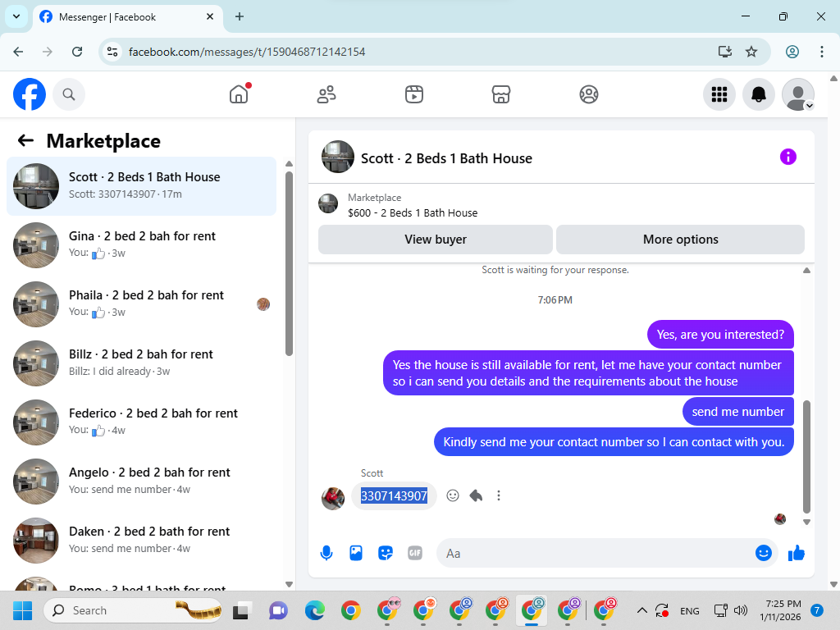Open the clock 7:25 PM date panel
The image size is (840, 630).
click(x=780, y=610)
